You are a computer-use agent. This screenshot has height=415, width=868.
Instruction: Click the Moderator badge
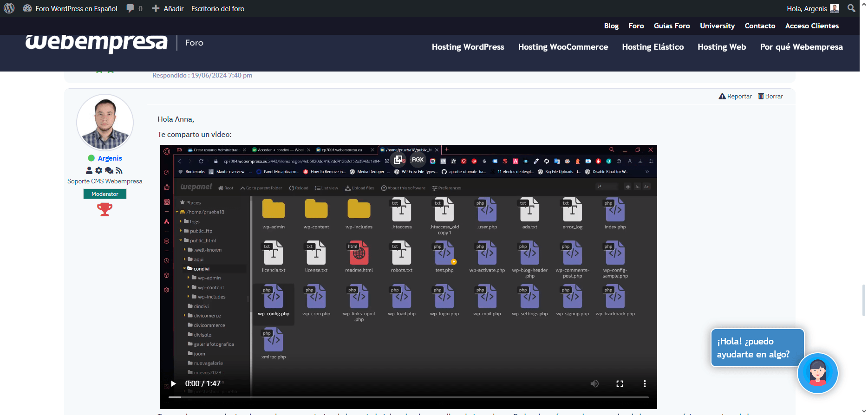[105, 194]
